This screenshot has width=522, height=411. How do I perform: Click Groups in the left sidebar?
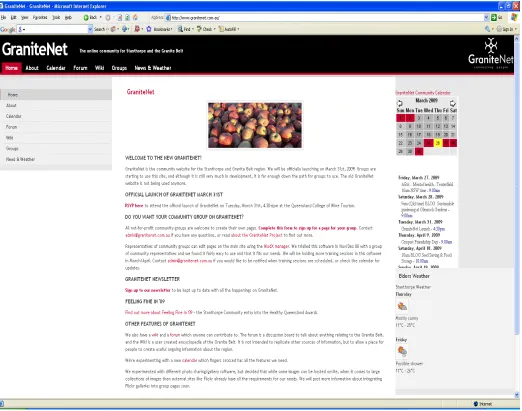(x=56, y=148)
